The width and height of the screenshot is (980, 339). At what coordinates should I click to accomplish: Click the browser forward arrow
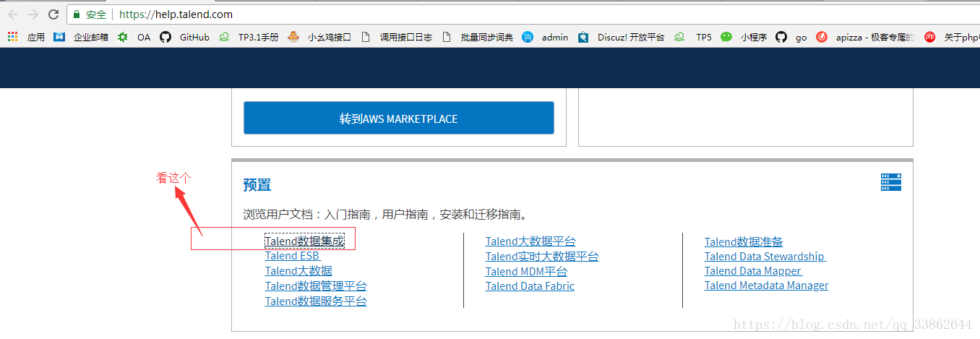click(x=33, y=14)
